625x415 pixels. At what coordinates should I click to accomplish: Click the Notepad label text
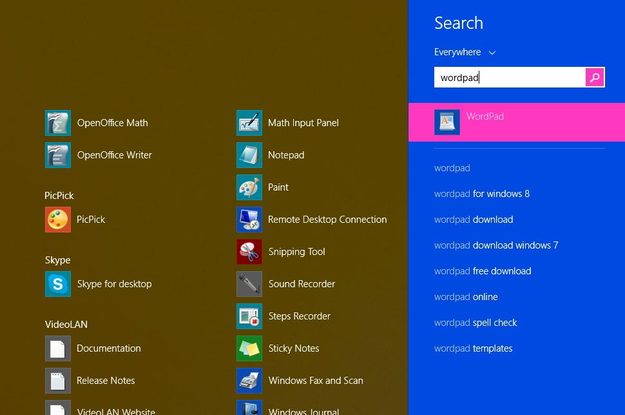[286, 155]
